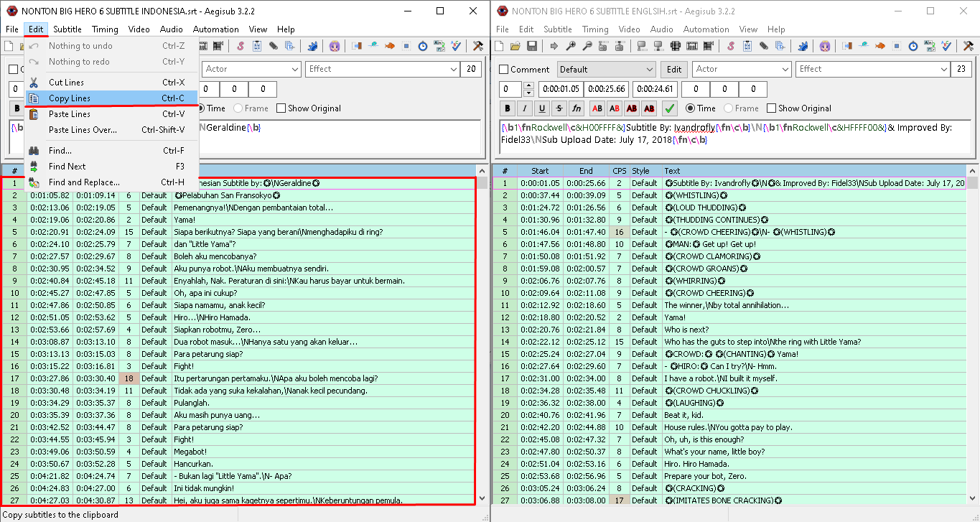Click style Edit button in English window
Screen dimensions: 980x522
click(x=673, y=70)
